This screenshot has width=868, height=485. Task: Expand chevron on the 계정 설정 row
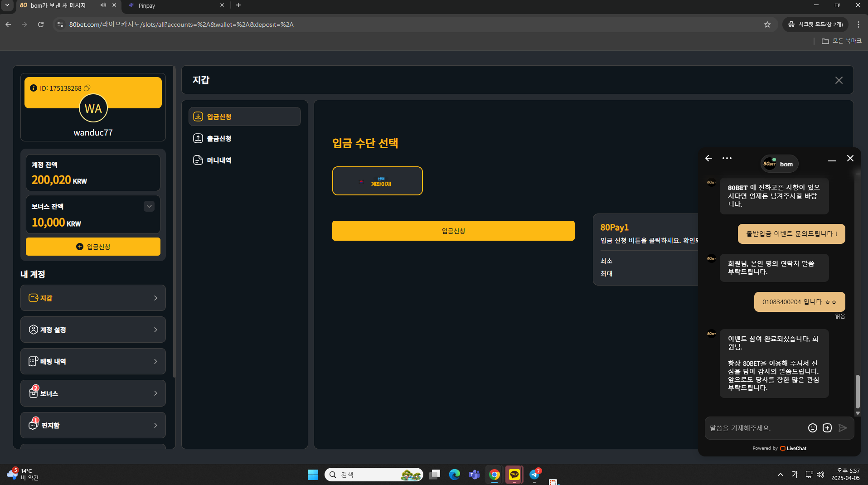155,330
